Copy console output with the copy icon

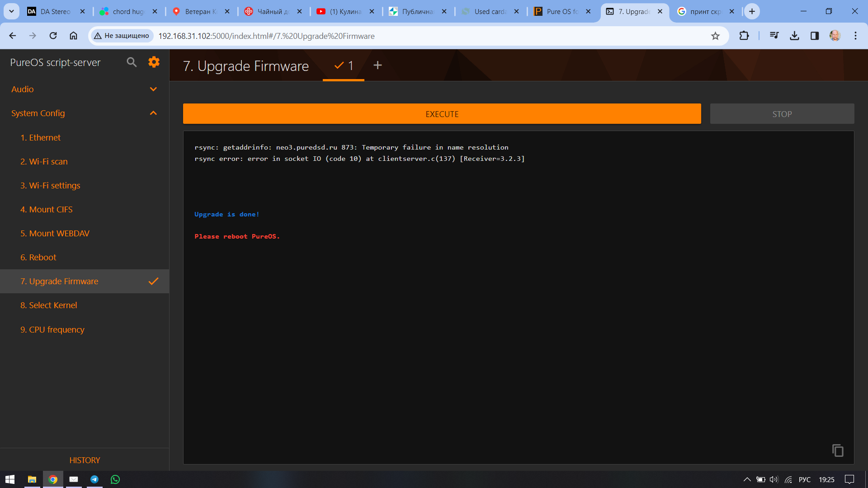click(x=838, y=450)
